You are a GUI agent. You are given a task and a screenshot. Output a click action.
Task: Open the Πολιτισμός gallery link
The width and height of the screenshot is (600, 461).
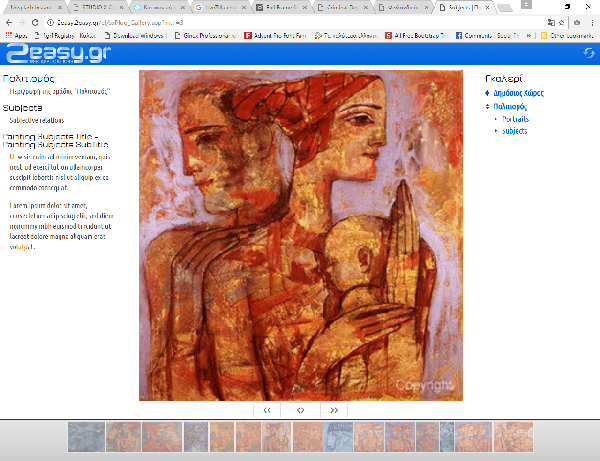point(510,106)
